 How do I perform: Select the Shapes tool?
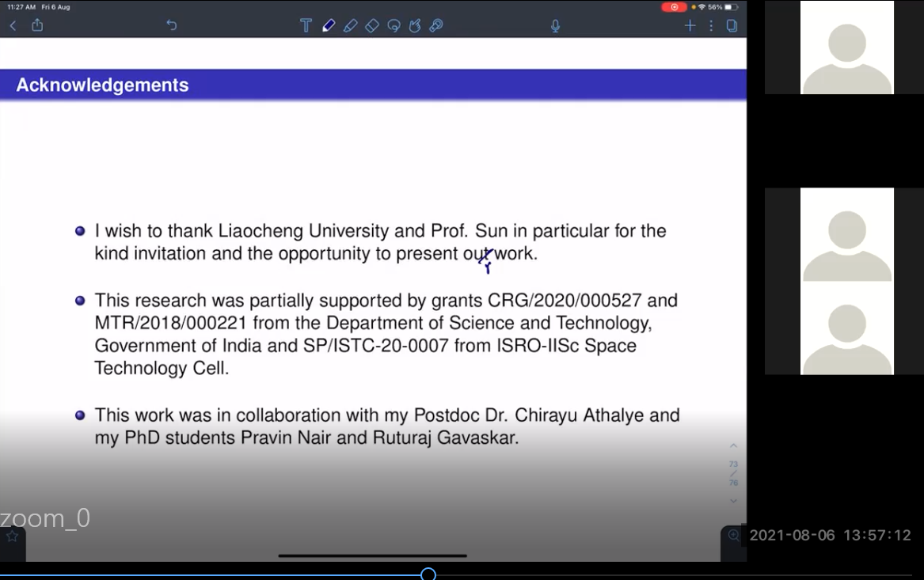click(415, 26)
